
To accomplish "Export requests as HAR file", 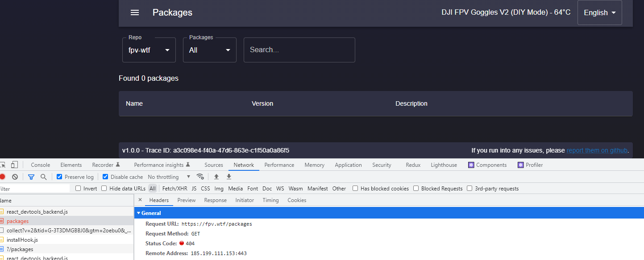I will click(x=229, y=177).
